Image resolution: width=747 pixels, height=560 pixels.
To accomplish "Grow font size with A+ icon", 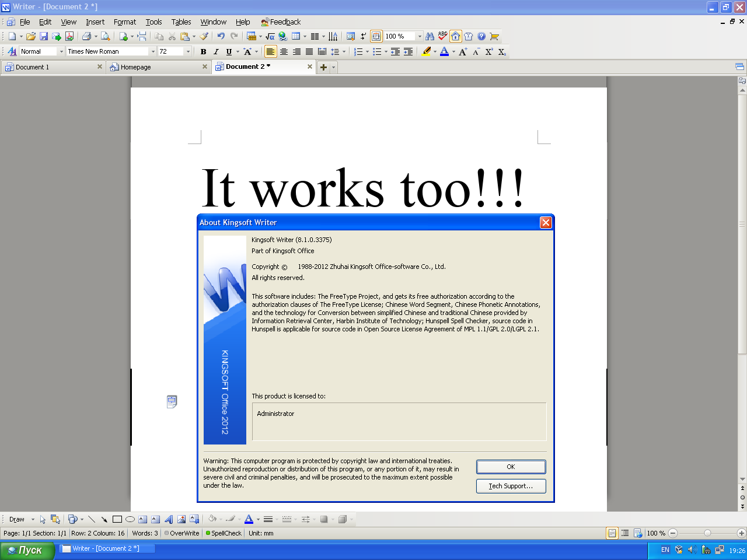I will (463, 51).
